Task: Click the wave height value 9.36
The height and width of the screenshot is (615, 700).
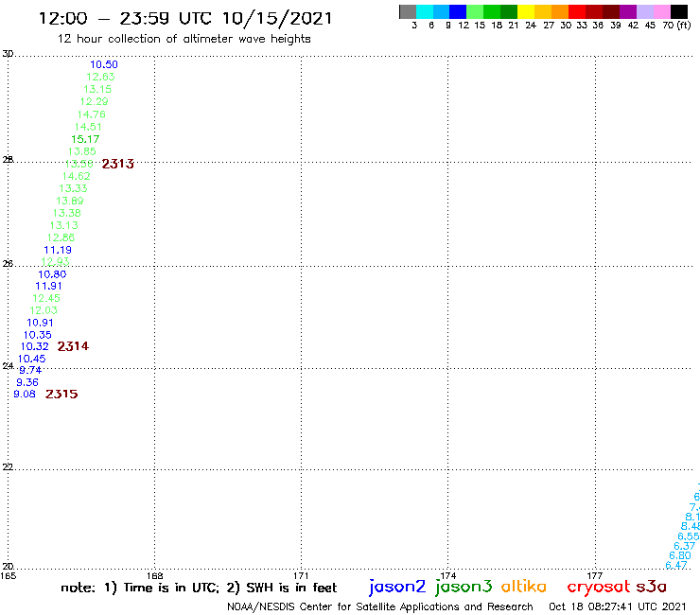Action: click(27, 382)
